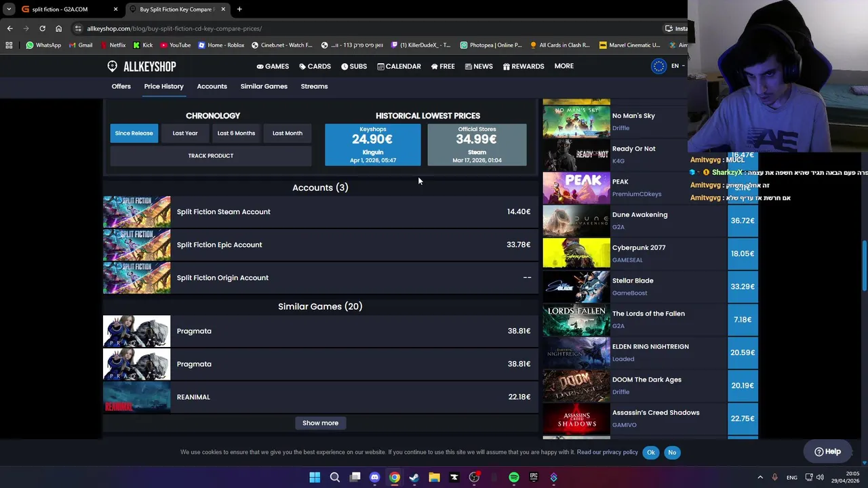
Task: Select the Last 6 Months chronology option
Action: click(236, 133)
